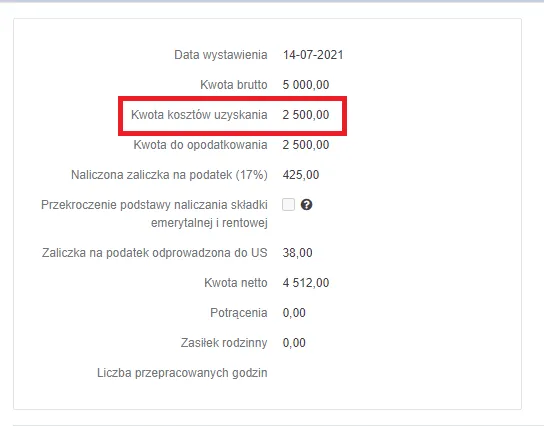
Task: Click the Potrącenia label
Action: click(x=239, y=313)
